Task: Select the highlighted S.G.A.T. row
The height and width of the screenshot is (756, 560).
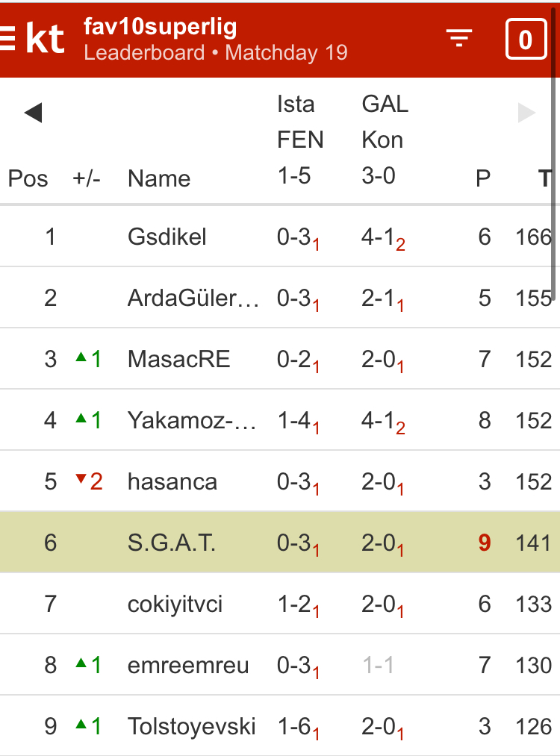Action: point(172,543)
